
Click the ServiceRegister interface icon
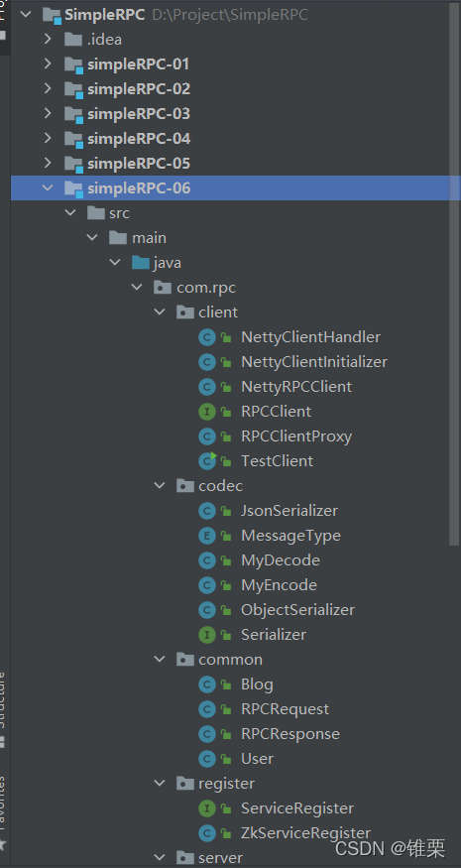click(207, 808)
